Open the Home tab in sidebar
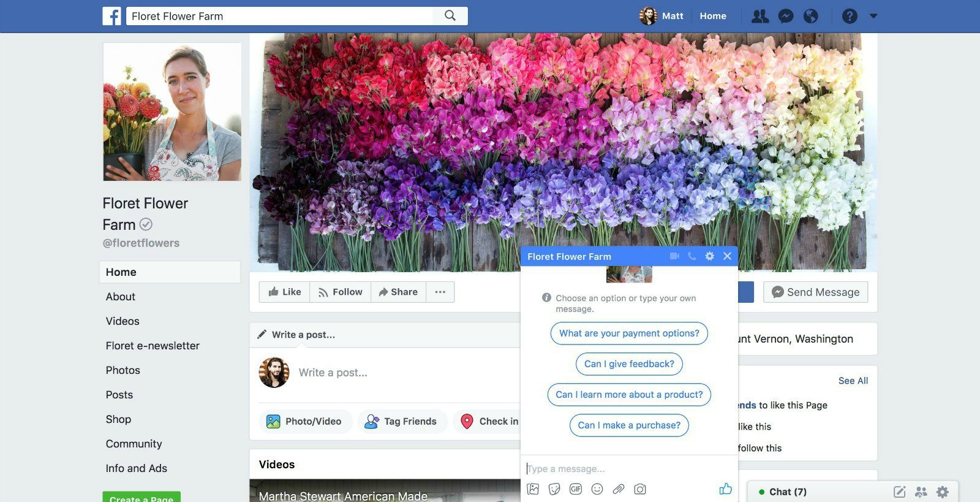This screenshot has width=980, height=502. click(170, 272)
